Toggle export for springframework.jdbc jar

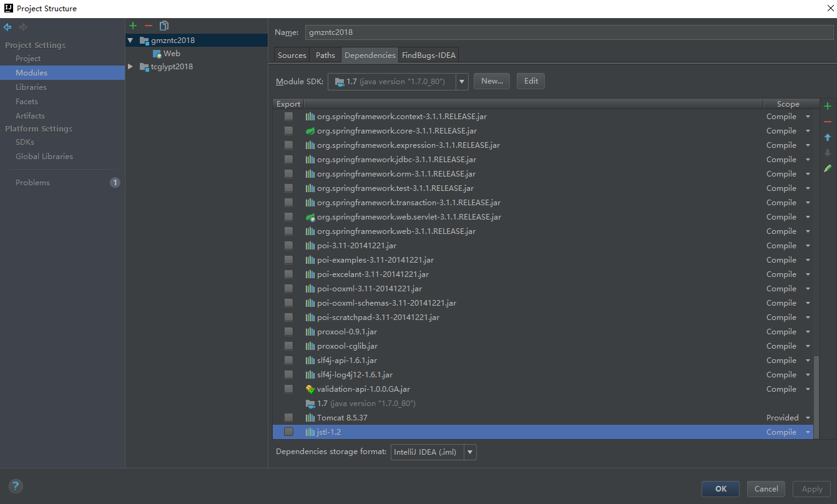pyautogui.click(x=288, y=160)
